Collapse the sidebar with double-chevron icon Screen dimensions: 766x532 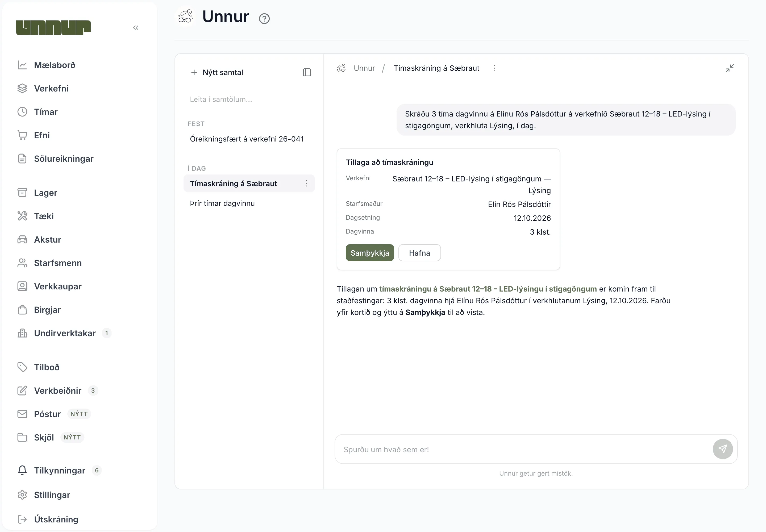[x=136, y=28]
